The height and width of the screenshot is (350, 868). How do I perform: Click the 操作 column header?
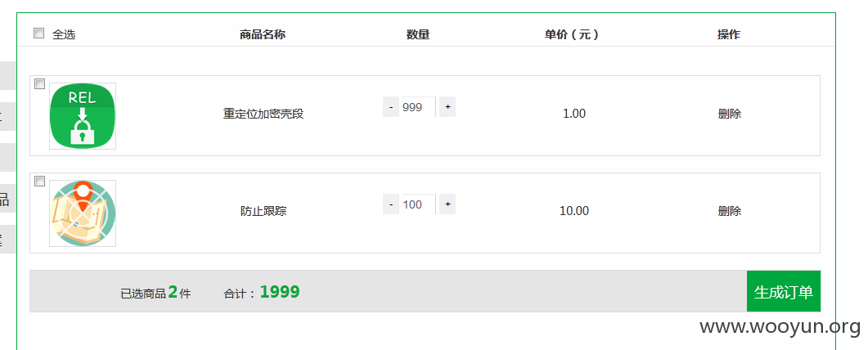[x=728, y=34]
